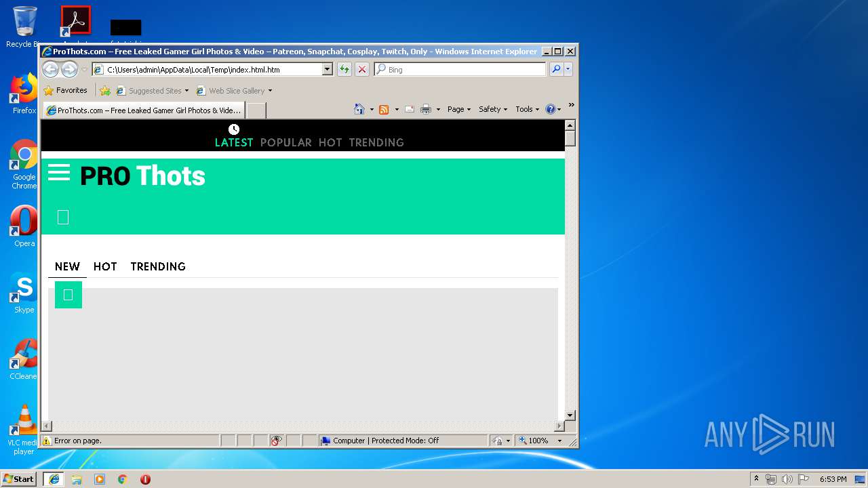Click the volume speaker tray icon
Screen dimensions: 868x488
tap(787, 479)
